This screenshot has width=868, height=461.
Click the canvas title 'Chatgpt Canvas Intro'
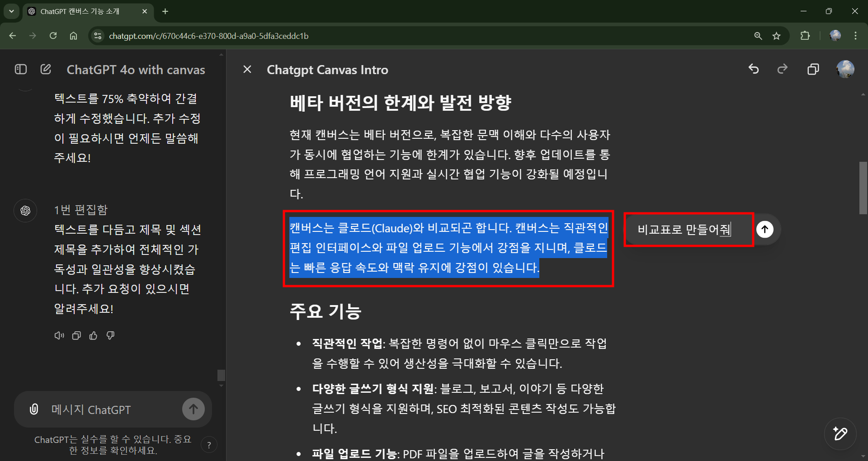point(327,70)
